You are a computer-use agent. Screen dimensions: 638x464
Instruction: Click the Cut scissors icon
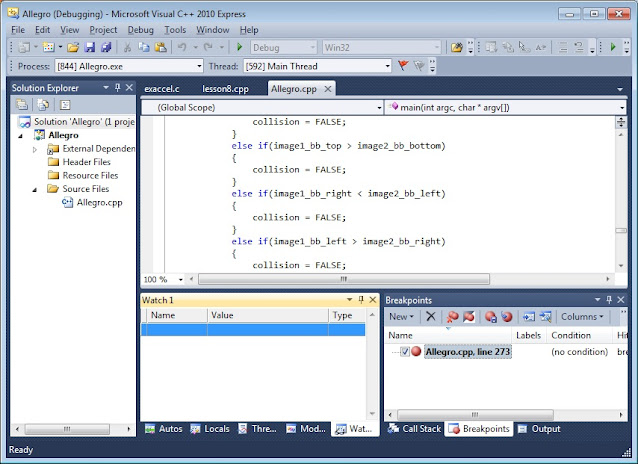127,48
